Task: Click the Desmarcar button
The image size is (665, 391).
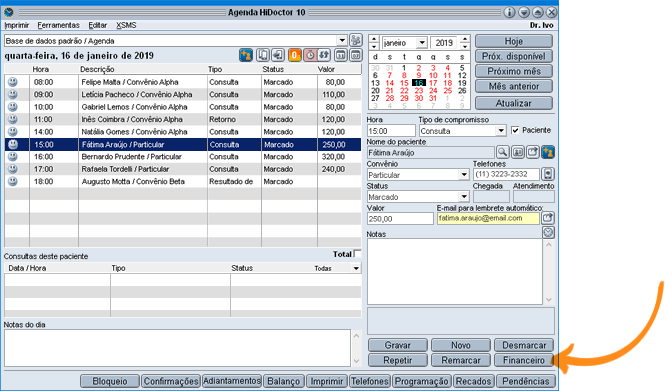Action: pyautogui.click(x=524, y=345)
